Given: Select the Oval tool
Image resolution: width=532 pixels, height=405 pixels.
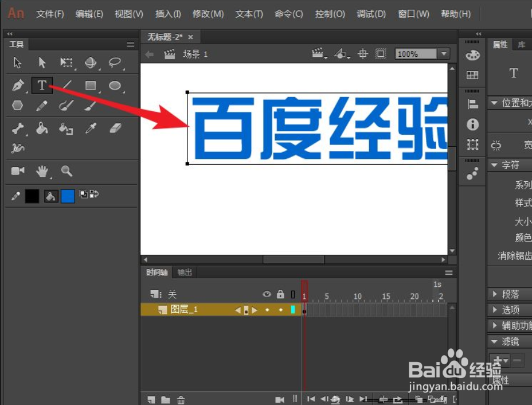Looking at the screenshot, I should point(115,85).
